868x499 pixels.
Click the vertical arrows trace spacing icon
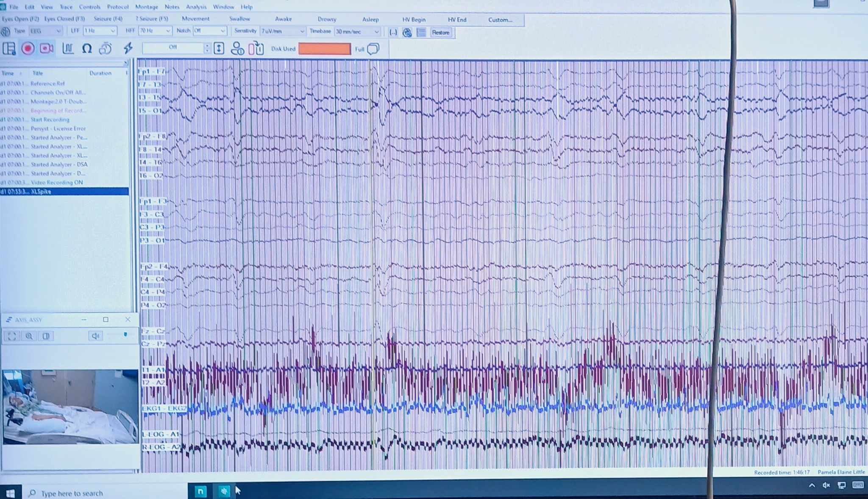219,49
